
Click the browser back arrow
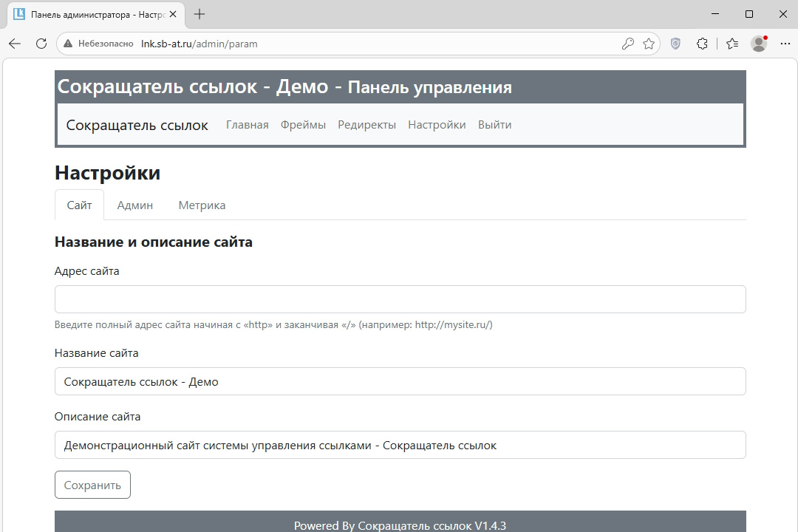tap(15, 44)
